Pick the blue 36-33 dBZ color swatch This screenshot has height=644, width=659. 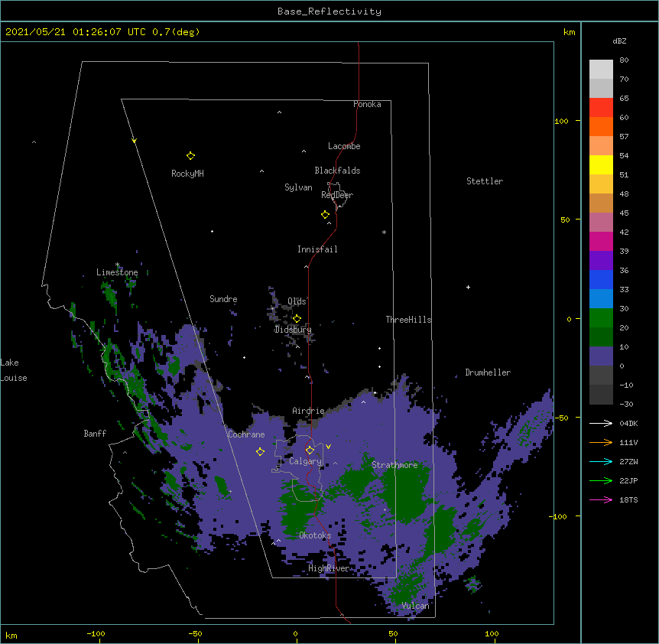pos(601,280)
